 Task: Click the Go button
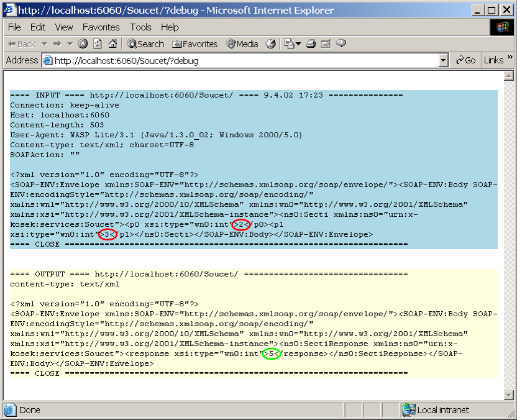pos(465,60)
